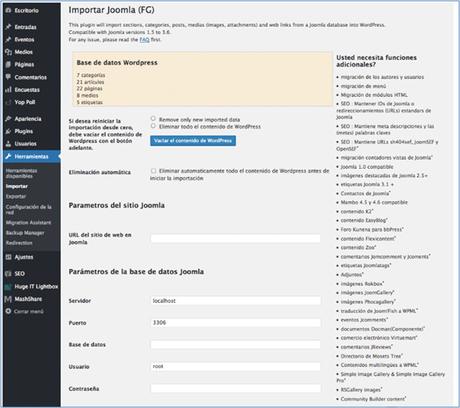The image size is (460, 408).
Task: Open the Migration Assistant submenu item
Action: click(x=28, y=223)
